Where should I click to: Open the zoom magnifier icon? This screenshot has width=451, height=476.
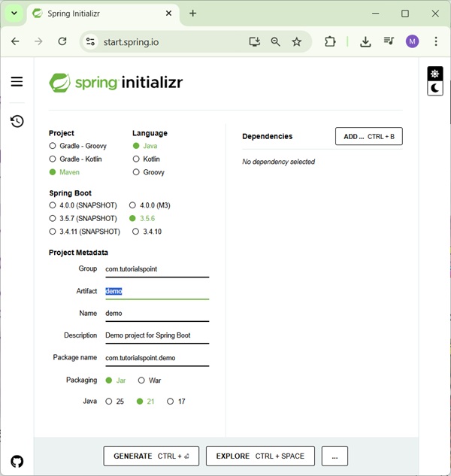[275, 41]
